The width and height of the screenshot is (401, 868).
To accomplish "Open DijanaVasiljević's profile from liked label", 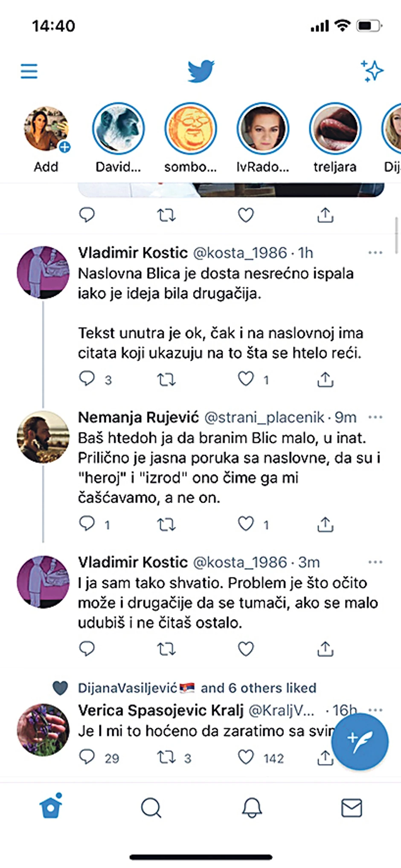I will (x=127, y=688).
